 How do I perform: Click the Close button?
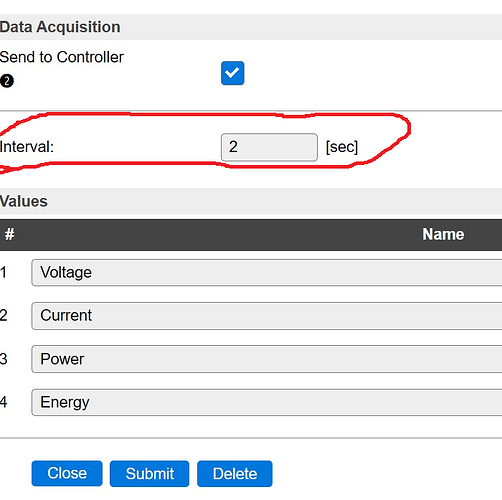(x=67, y=473)
